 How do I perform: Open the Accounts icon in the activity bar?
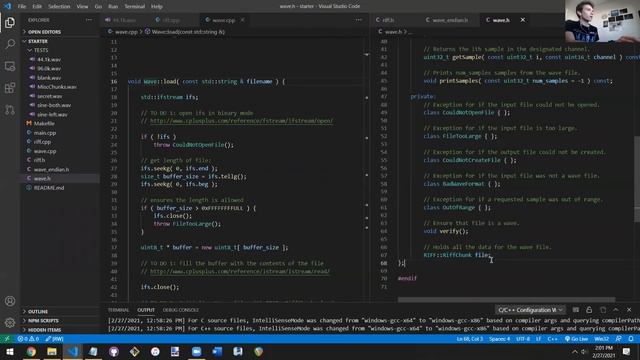click(x=10, y=301)
